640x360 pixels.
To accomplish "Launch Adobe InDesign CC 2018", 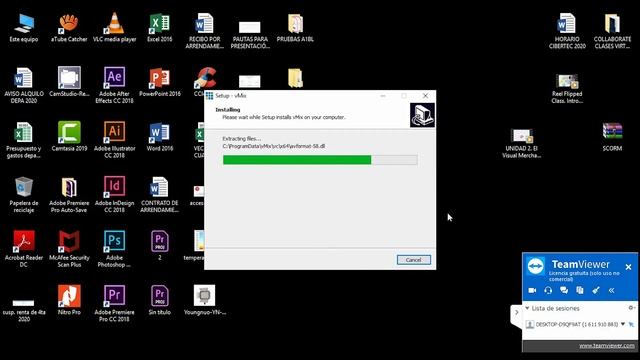I will click(114, 195).
